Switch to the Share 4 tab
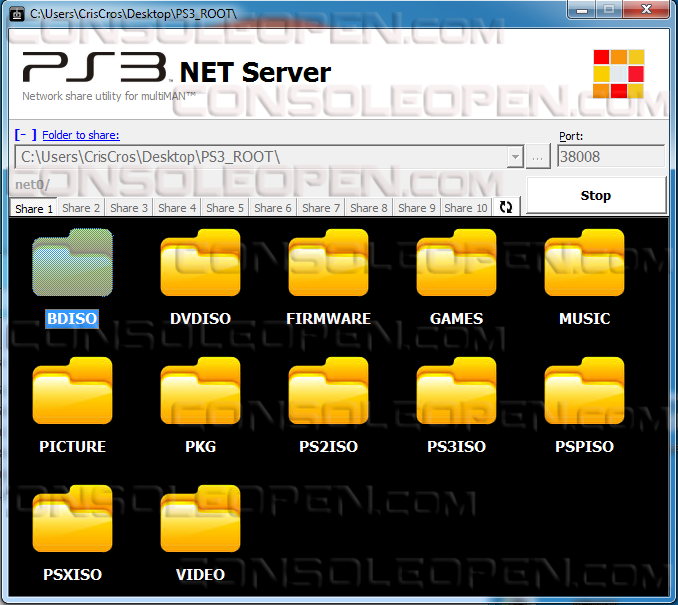Screen dimensions: 678x605 (177, 208)
